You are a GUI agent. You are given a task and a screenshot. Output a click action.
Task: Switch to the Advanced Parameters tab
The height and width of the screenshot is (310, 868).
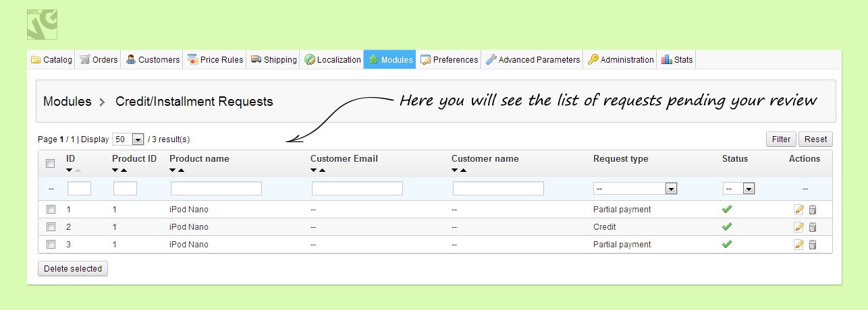coord(533,60)
